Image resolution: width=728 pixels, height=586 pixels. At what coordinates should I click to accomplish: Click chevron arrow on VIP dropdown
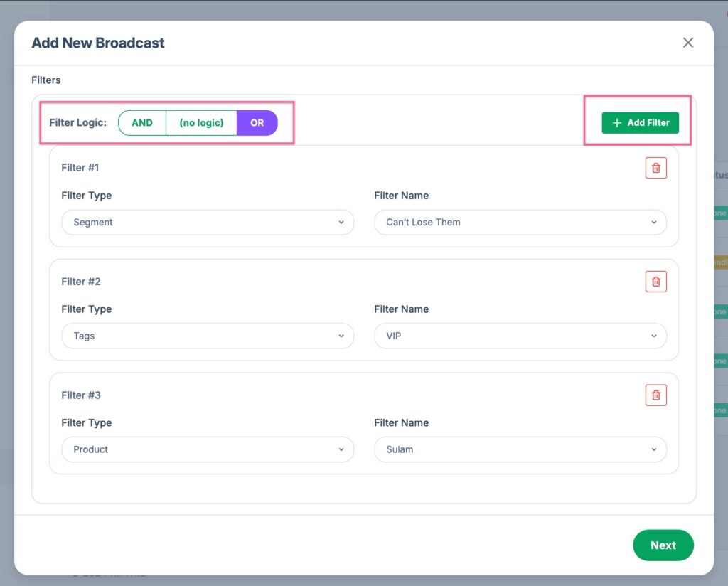tap(654, 336)
